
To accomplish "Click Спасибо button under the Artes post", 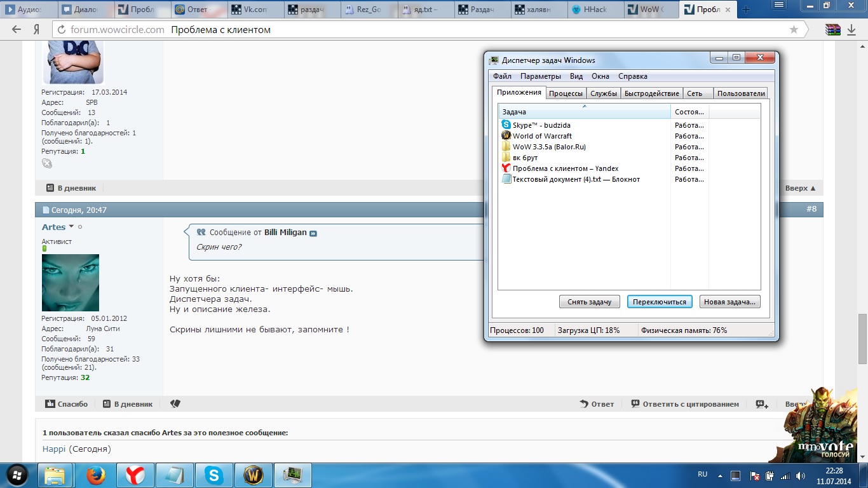I will (67, 404).
